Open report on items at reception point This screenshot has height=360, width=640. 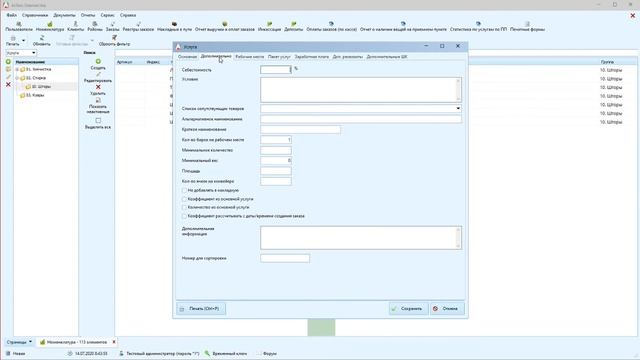pos(403,24)
